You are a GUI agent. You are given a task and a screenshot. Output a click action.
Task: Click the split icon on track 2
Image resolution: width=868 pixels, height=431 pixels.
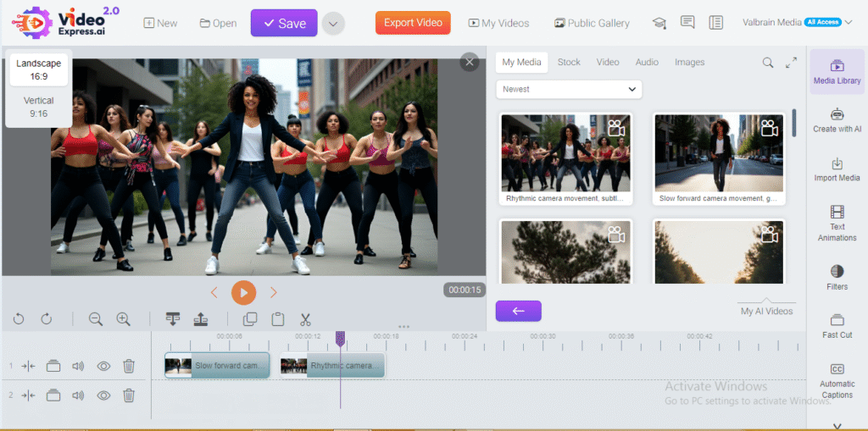[29, 395]
